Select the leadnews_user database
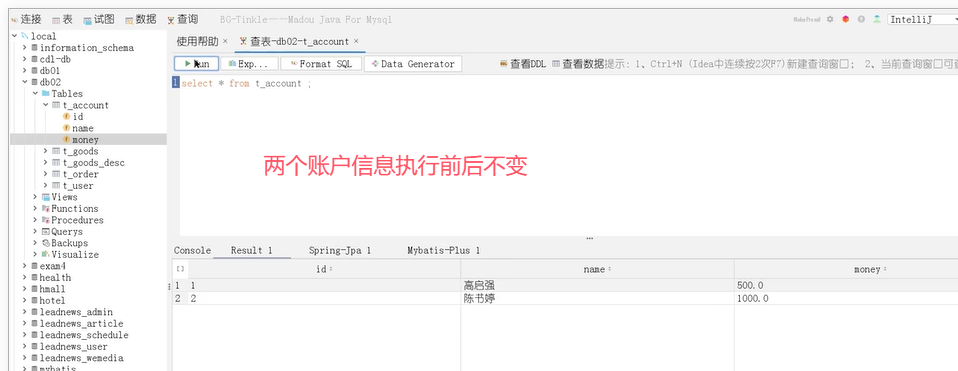Screen dimensions: 958x371 pos(73,347)
